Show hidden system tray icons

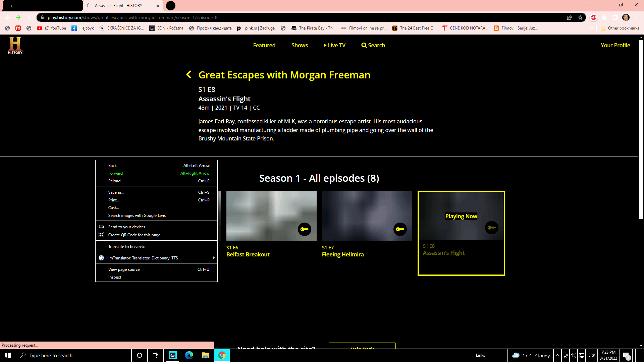[557, 355]
